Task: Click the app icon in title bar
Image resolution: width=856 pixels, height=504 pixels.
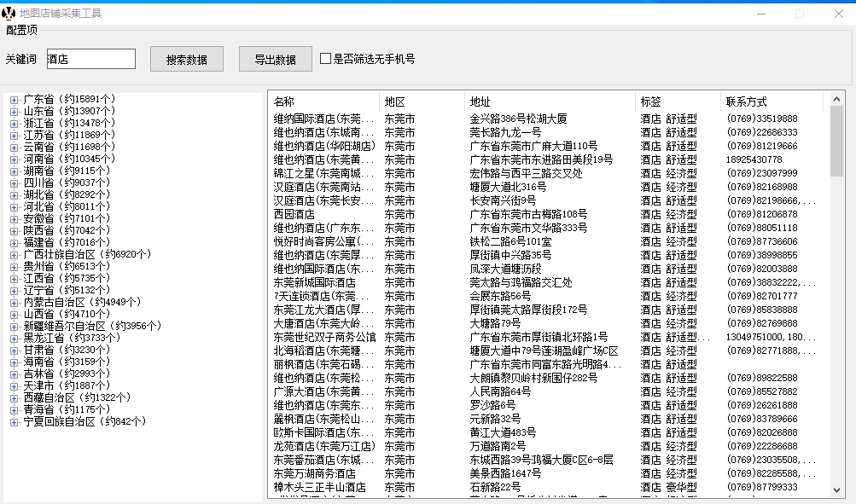Action: coord(9,14)
